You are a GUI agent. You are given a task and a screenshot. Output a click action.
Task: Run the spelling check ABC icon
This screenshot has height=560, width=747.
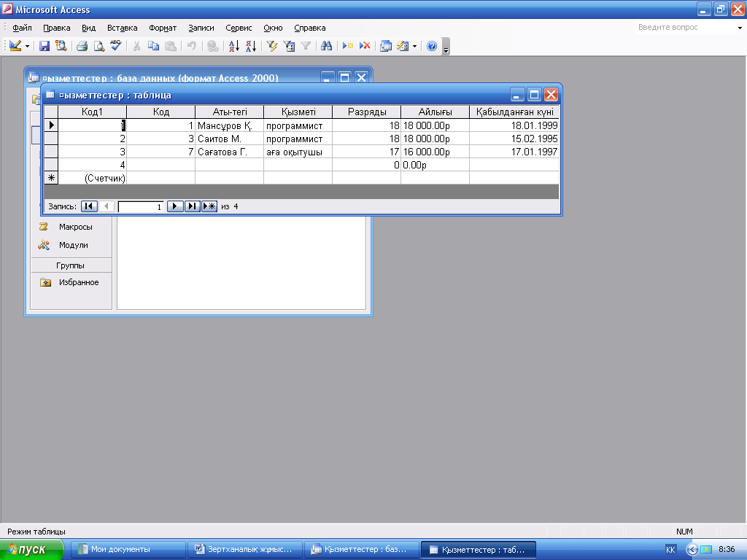pyautogui.click(x=116, y=46)
